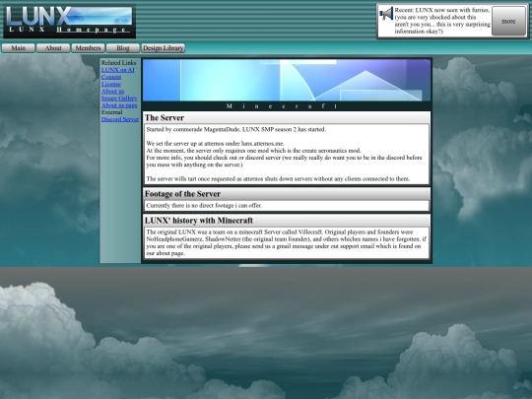Click the megaphone announcement icon

click(x=386, y=14)
